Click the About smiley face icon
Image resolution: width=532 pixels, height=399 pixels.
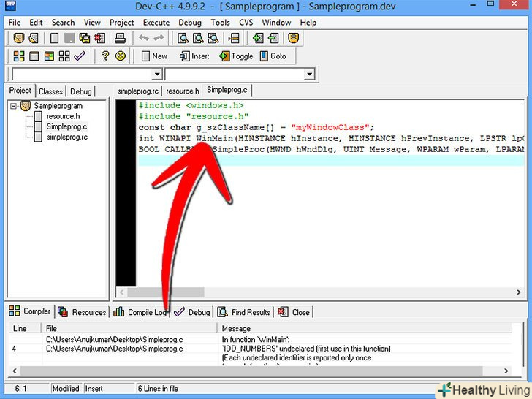(x=121, y=56)
